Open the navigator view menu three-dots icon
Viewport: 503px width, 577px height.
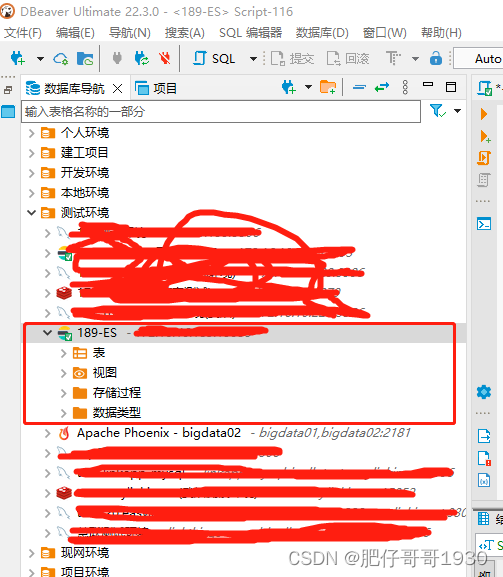click(405, 87)
